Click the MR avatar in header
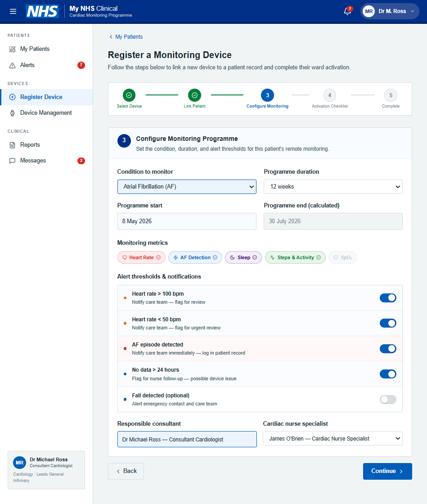 click(x=369, y=11)
